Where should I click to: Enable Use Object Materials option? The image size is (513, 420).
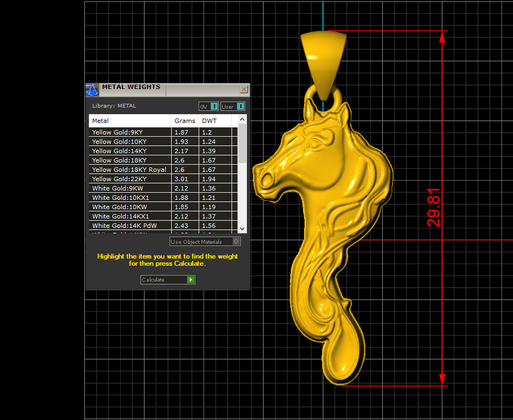click(236, 242)
